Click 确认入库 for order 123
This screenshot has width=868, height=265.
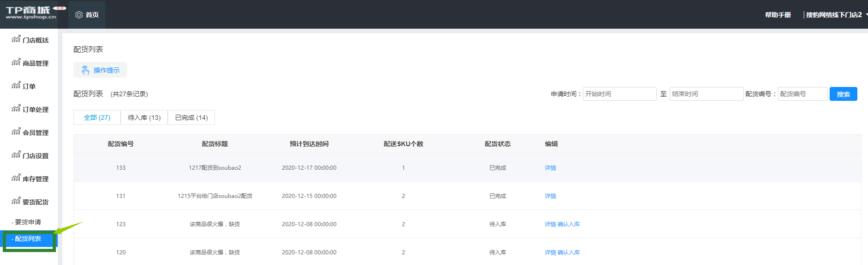[x=568, y=224]
